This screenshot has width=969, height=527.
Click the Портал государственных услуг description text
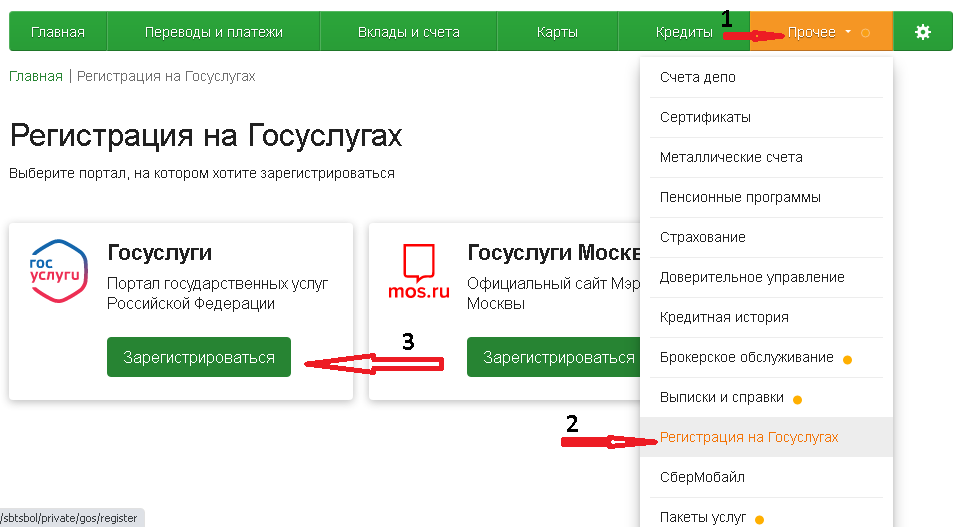[x=218, y=293]
